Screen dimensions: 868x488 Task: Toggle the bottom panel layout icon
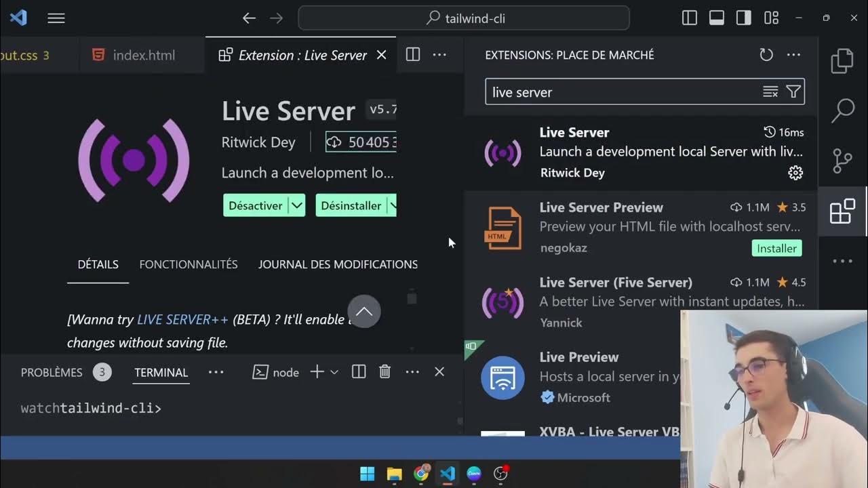click(717, 18)
